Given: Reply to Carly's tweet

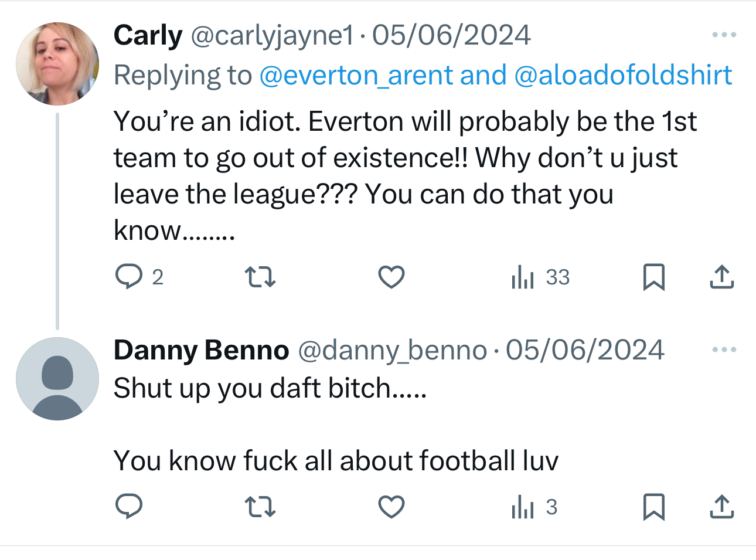Looking at the screenshot, I should coord(129,277).
